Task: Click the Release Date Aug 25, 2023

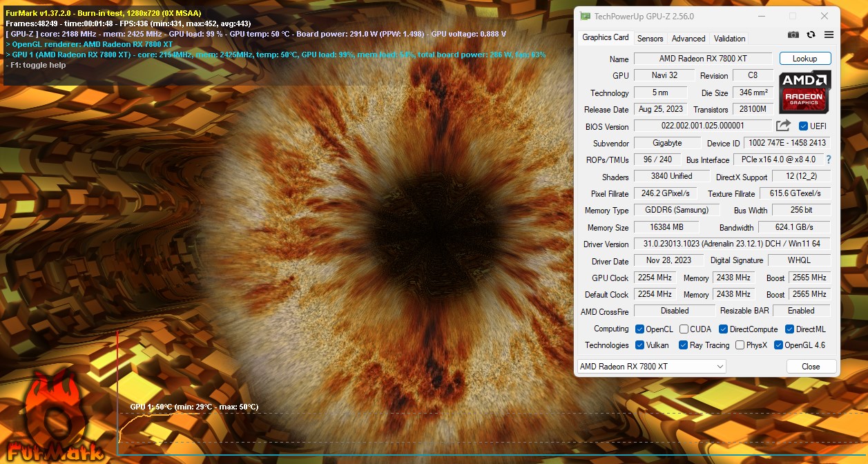Action: pos(661,109)
